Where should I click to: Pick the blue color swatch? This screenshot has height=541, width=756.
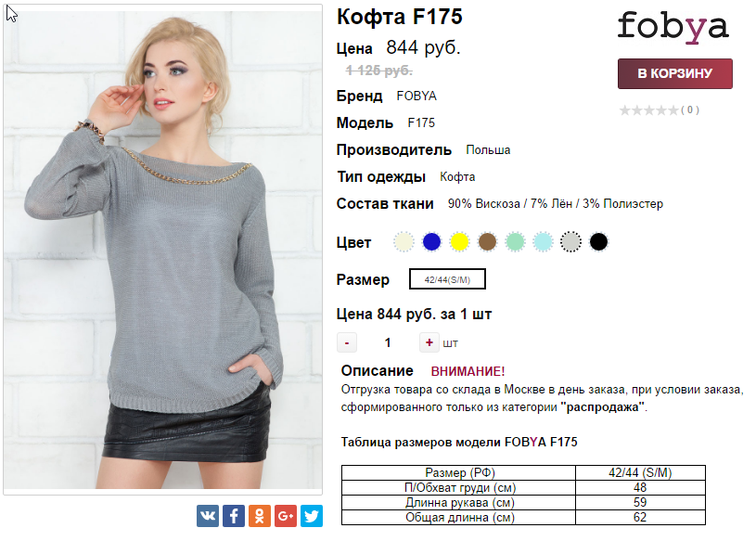tap(431, 241)
